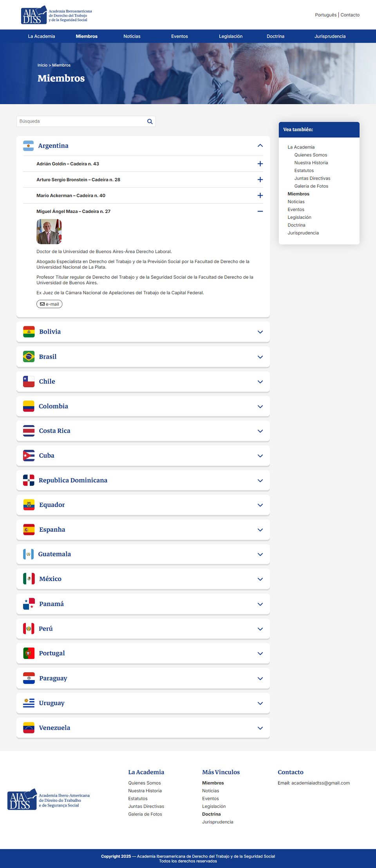Viewport: 376px width, 868px height.
Task: Click the e-mail button for Maza
Action: tap(49, 304)
